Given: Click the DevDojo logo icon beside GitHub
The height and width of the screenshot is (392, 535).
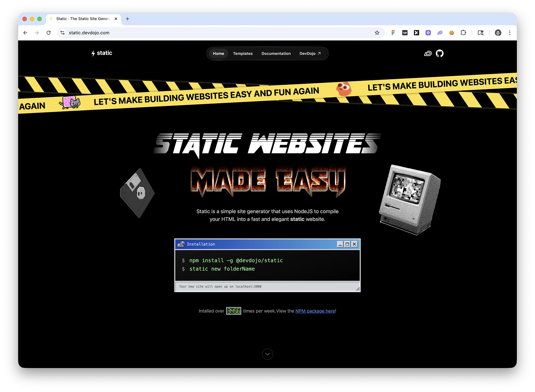Looking at the screenshot, I should [x=428, y=53].
